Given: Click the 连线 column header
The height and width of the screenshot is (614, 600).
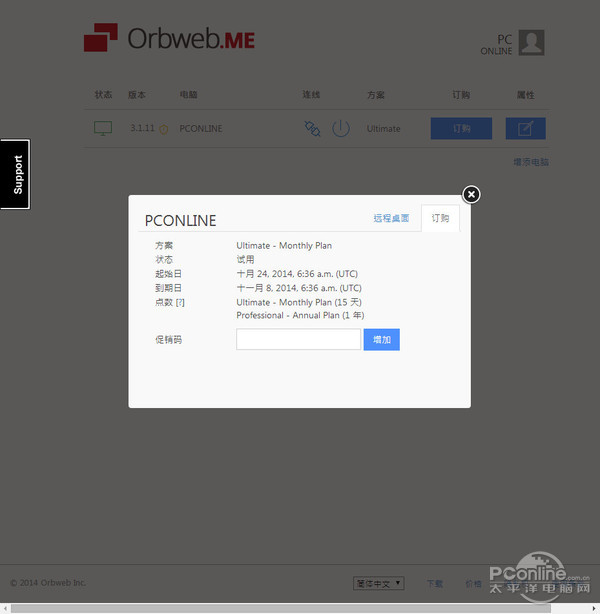Looking at the screenshot, I should (x=311, y=94).
